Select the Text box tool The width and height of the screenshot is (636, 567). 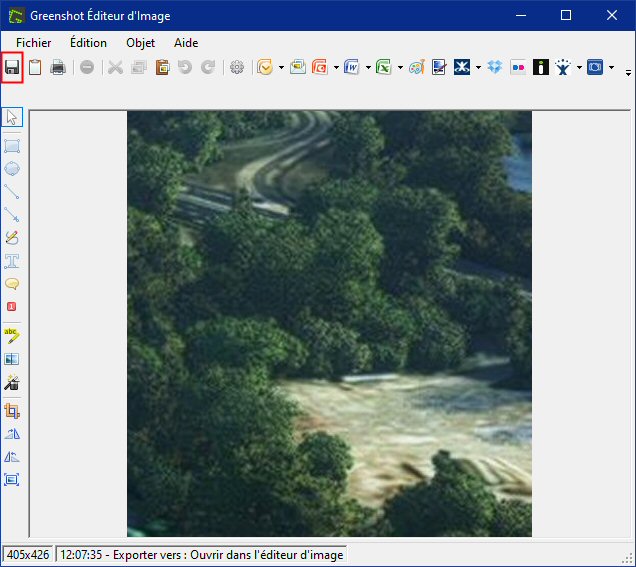click(x=12, y=261)
